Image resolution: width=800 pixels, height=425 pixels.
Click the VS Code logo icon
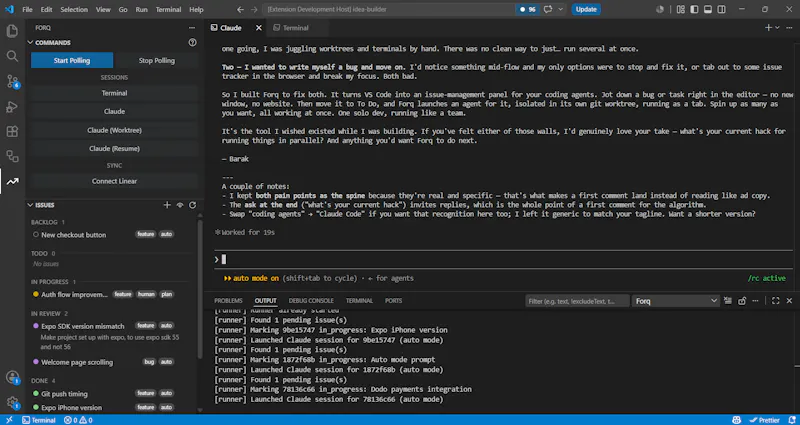(9, 9)
